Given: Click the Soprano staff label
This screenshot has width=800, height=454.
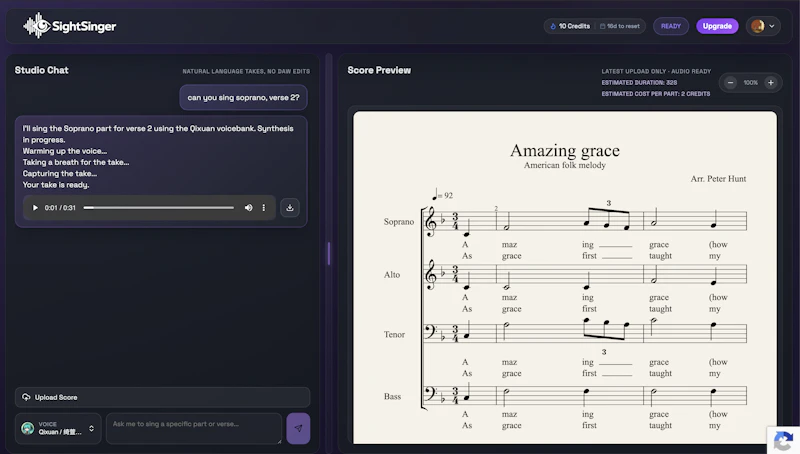Looking at the screenshot, I should (x=398, y=221).
